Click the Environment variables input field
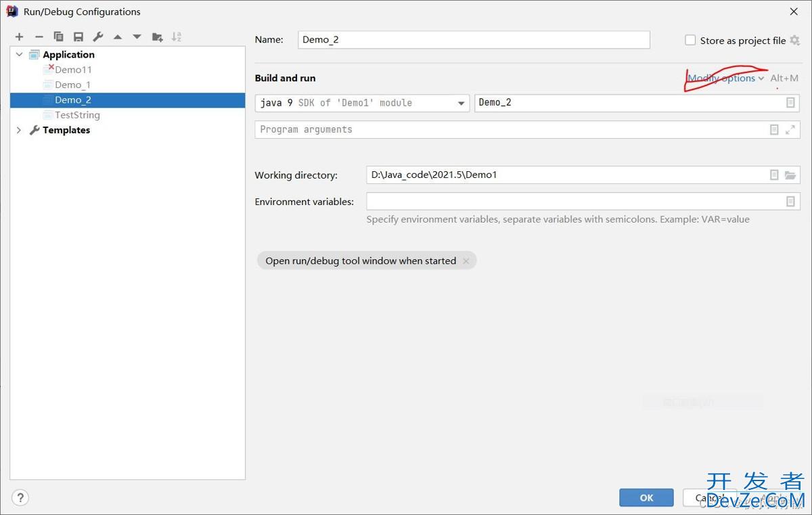This screenshot has height=515, width=812. (575, 202)
